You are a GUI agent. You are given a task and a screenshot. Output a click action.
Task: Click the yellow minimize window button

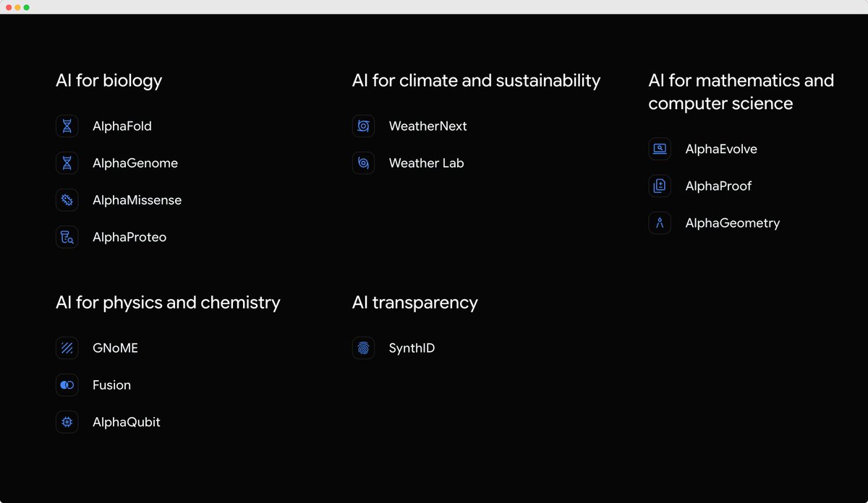(18, 7)
